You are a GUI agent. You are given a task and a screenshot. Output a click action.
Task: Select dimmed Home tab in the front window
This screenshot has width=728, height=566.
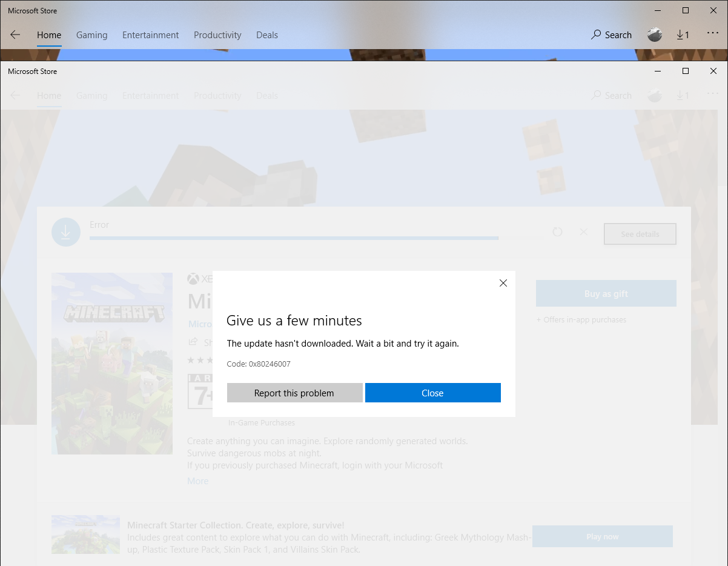tap(49, 95)
